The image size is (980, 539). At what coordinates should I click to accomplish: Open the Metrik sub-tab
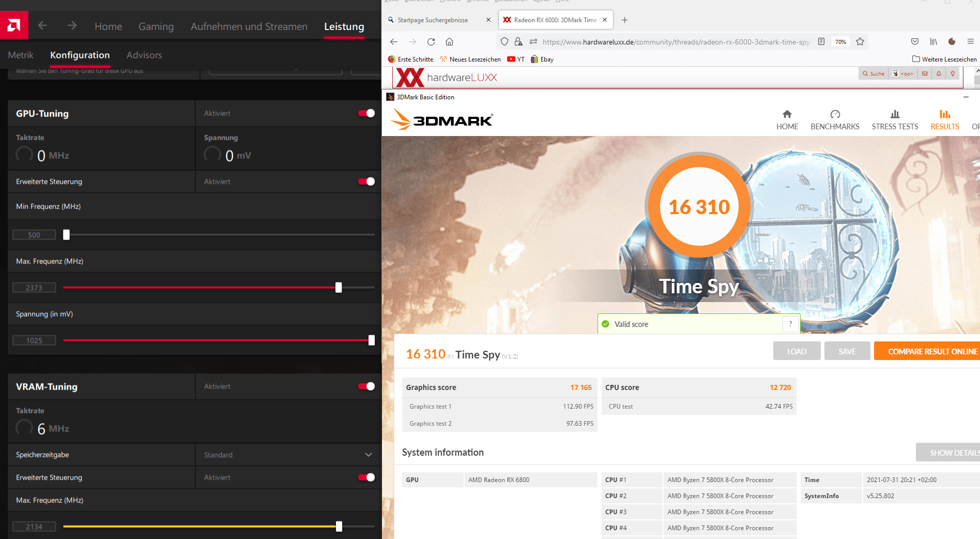pyautogui.click(x=21, y=55)
